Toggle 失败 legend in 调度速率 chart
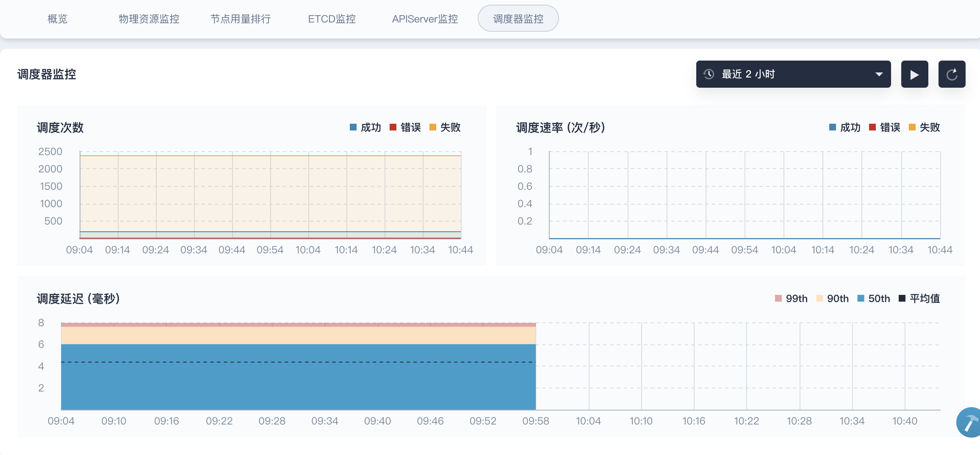 925,127
